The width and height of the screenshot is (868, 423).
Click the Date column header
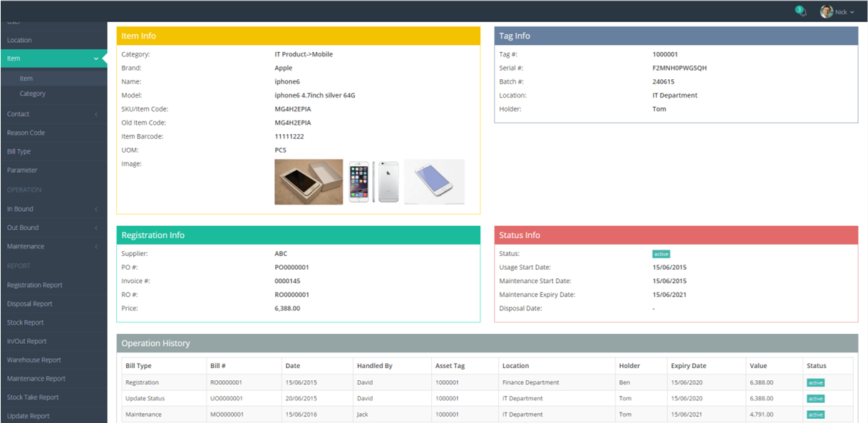(317, 366)
